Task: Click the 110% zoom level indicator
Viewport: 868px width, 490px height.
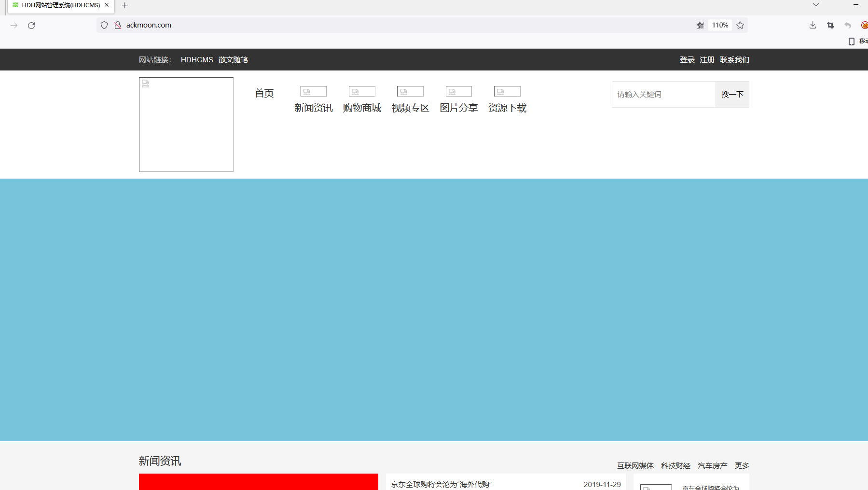Action: [x=720, y=25]
